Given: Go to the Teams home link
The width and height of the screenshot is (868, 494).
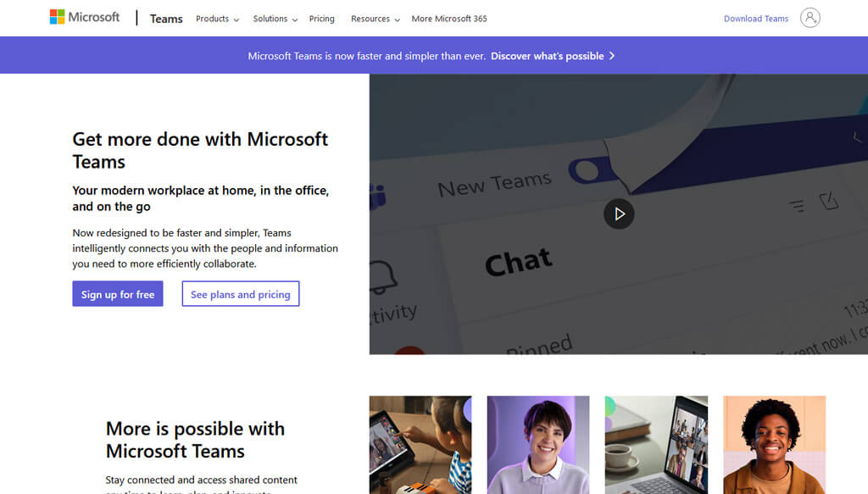Looking at the screenshot, I should tap(166, 19).
